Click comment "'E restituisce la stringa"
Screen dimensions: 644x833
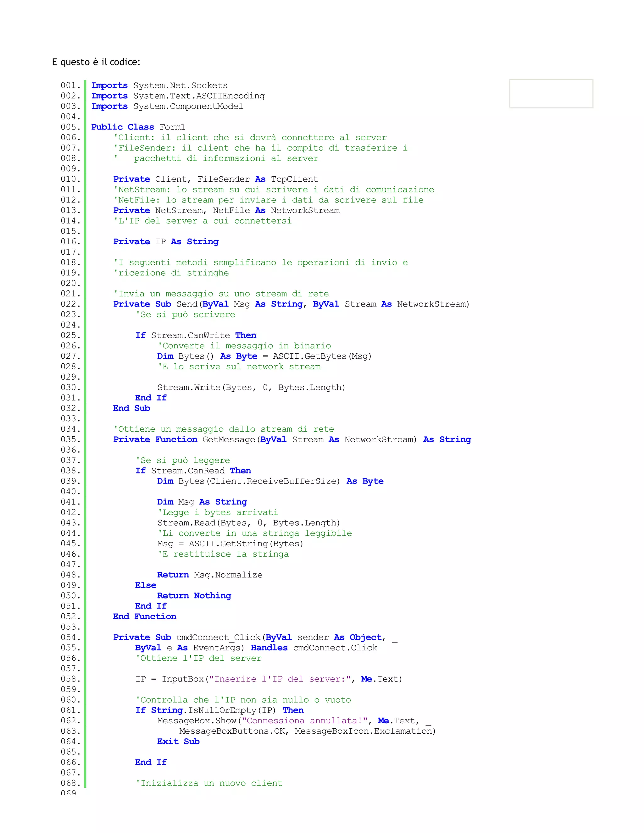click(223, 554)
